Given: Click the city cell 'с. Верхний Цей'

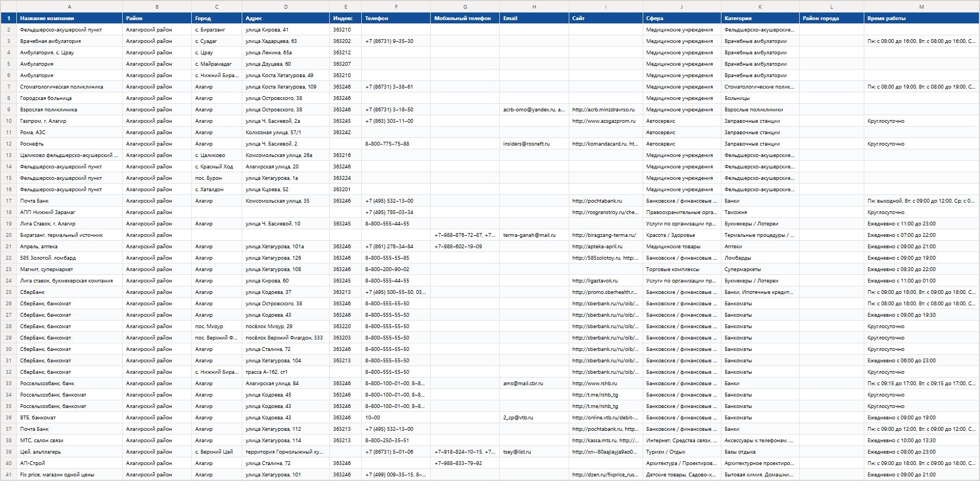Looking at the screenshot, I should (217, 452).
